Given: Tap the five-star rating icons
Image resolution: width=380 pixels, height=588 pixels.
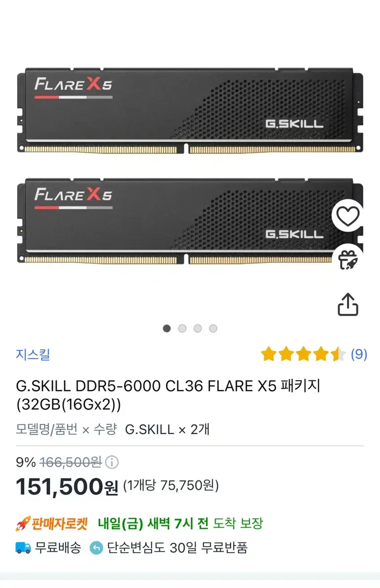Looking at the screenshot, I should [303, 354].
